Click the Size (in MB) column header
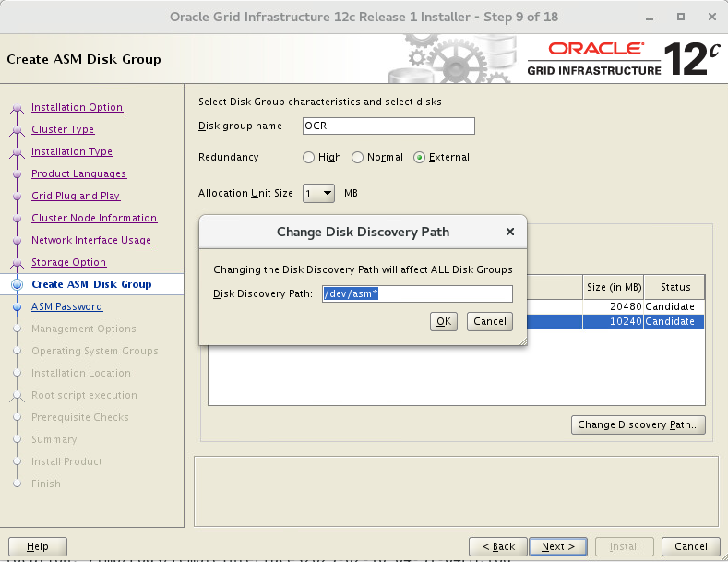The height and width of the screenshot is (562, 728). coord(614,287)
